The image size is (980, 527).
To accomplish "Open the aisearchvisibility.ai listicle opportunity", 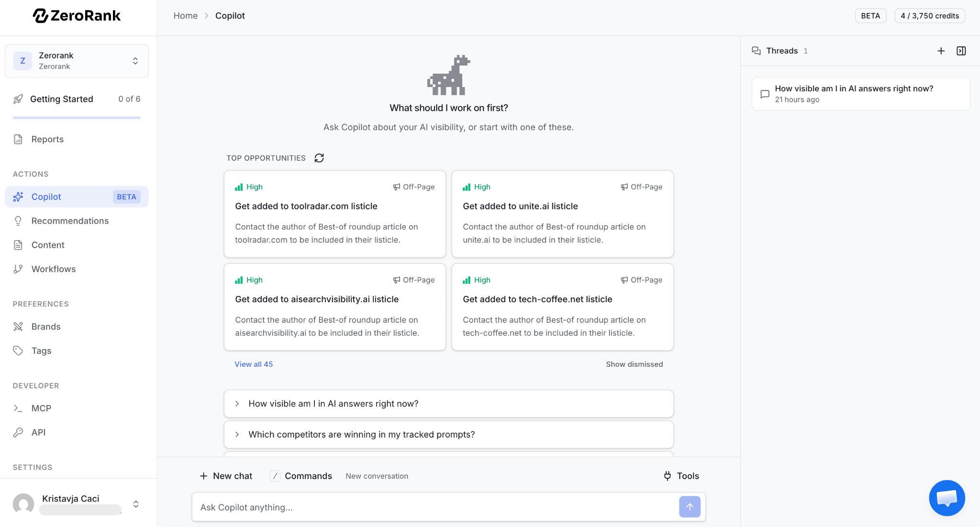I will tap(334, 307).
